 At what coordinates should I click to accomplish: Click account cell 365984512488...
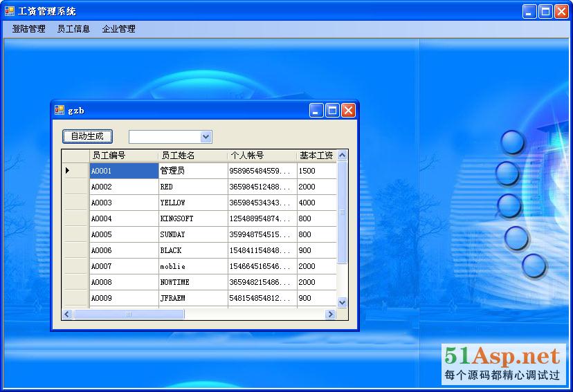(x=262, y=187)
